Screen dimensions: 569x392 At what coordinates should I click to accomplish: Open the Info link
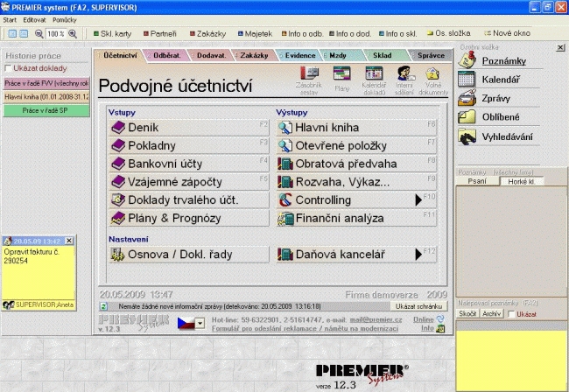coord(427,328)
